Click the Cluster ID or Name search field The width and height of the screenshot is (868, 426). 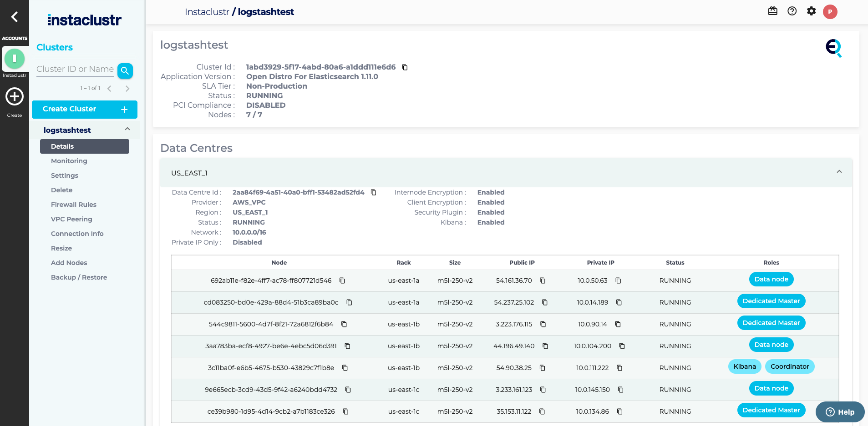[x=74, y=69]
